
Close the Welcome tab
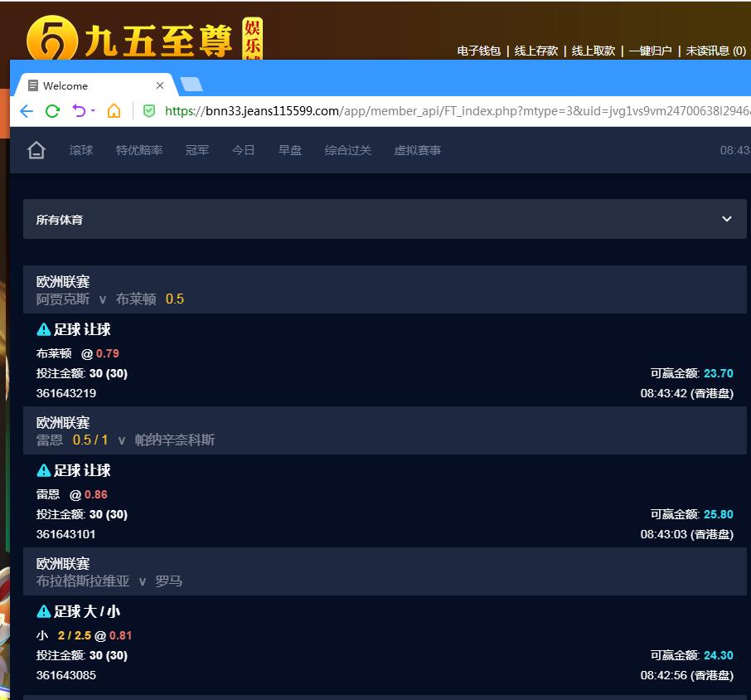(160, 85)
